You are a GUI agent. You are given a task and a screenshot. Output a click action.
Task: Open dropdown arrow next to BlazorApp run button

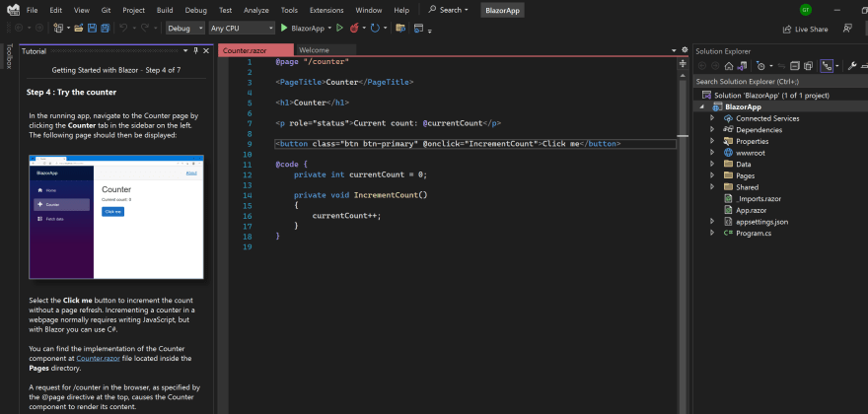[329, 28]
